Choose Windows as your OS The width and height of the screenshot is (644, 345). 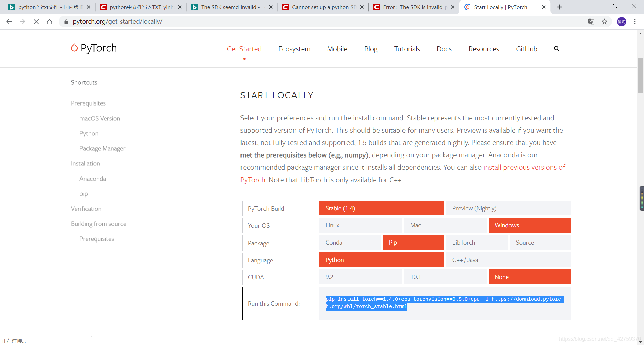(530, 225)
